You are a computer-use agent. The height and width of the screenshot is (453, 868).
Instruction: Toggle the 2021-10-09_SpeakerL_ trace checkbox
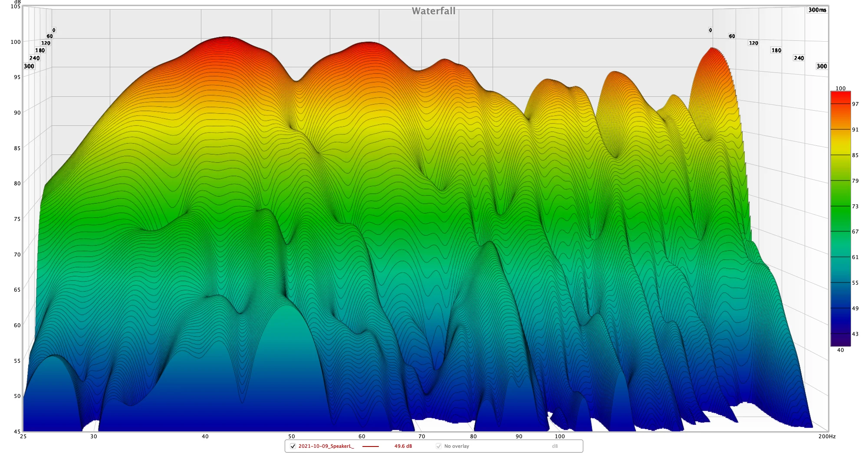[293, 446]
